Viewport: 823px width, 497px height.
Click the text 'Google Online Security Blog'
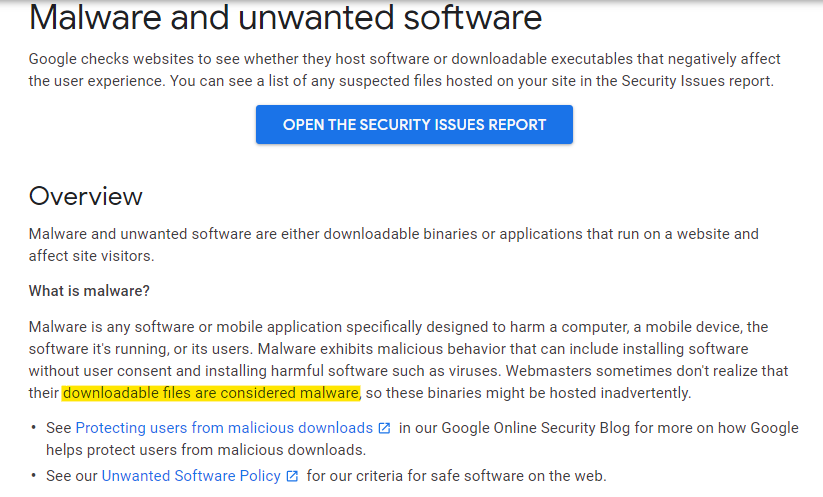click(535, 428)
